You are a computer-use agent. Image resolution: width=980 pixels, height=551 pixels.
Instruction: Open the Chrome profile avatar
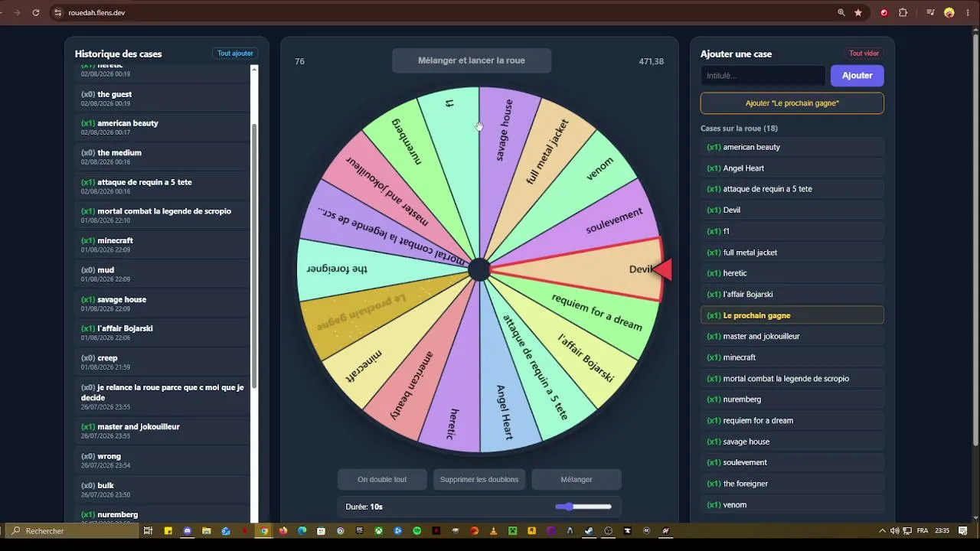(949, 12)
